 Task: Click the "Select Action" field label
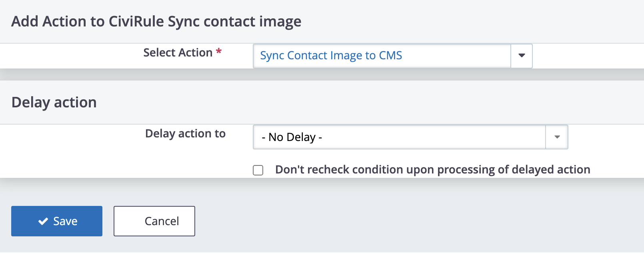coord(178,52)
